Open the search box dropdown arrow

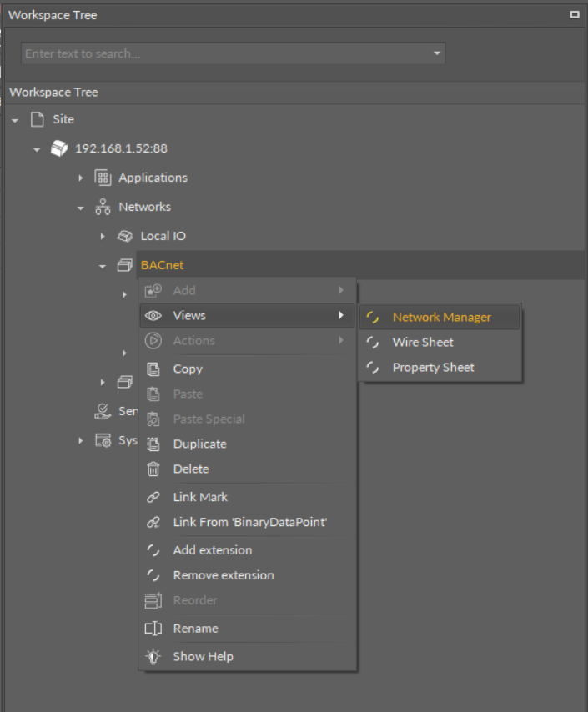point(436,53)
